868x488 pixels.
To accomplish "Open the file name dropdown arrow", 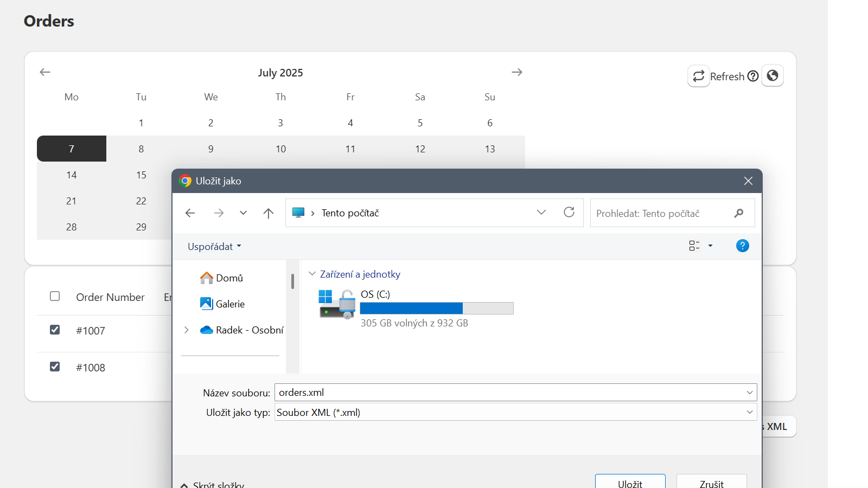I will (x=750, y=392).
